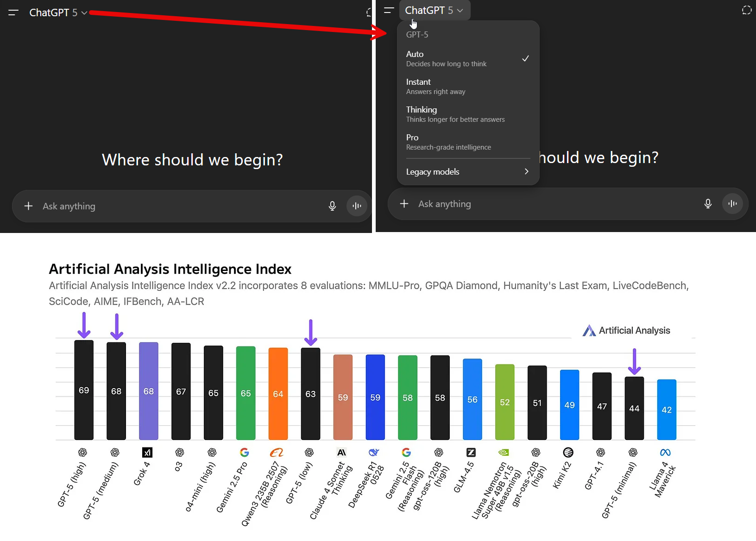Open sidebar menu icon in left ChatGPT panel
Image resolution: width=756 pixels, height=541 pixels.
pos(13,13)
